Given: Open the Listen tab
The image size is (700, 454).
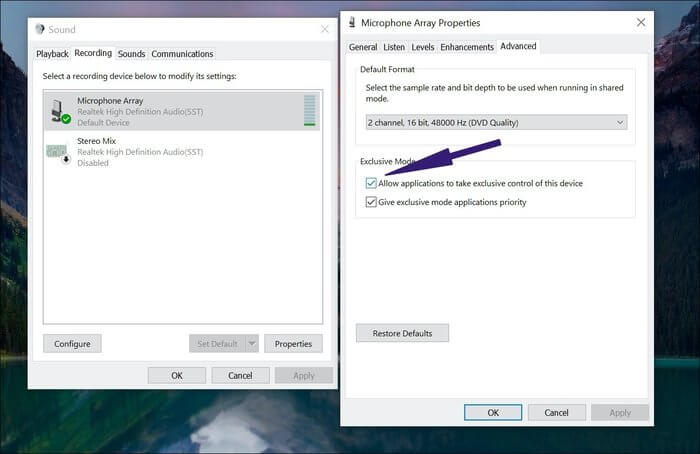Looking at the screenshot, I should 394,47.
